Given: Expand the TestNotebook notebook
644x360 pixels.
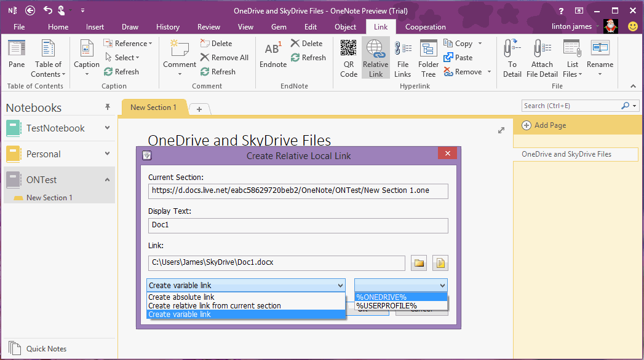Looking at the screenshot, I should point(107,128).
